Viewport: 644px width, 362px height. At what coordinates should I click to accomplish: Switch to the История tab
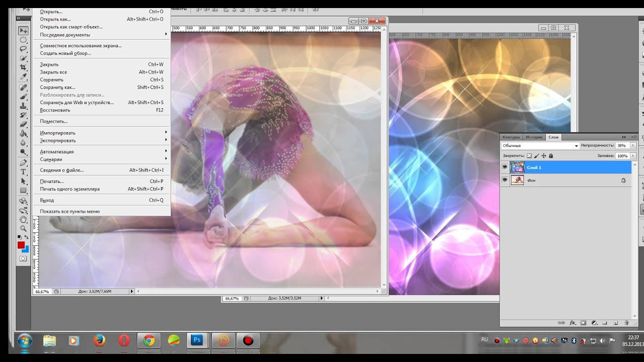click(x=534, y=137)
